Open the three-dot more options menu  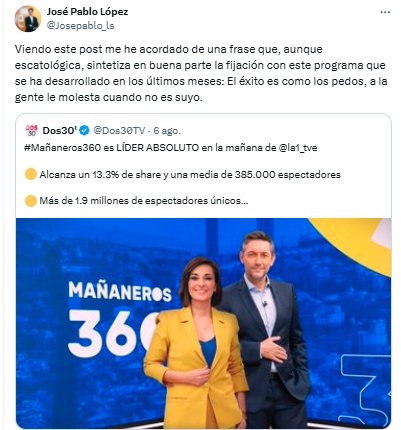pos(385,12)
